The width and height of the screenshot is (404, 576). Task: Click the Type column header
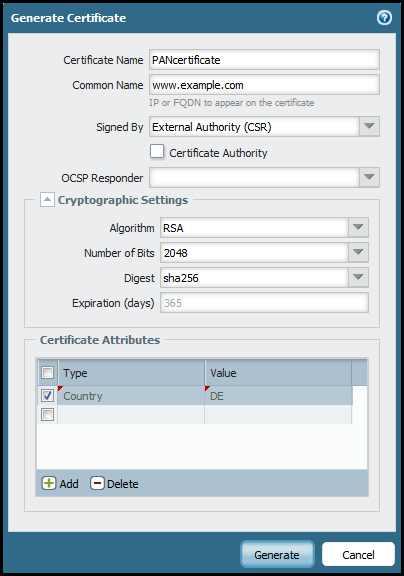coord(131,373)
